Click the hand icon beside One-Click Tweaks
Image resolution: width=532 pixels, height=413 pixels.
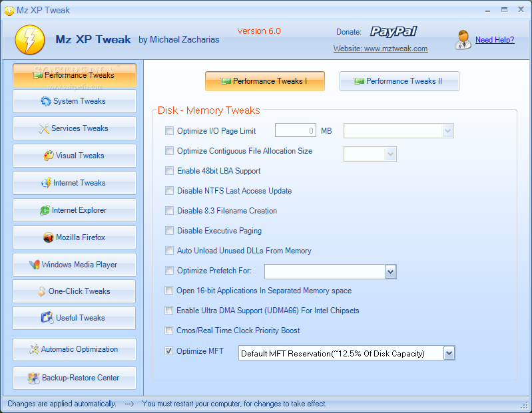click(x=42, y=291)
